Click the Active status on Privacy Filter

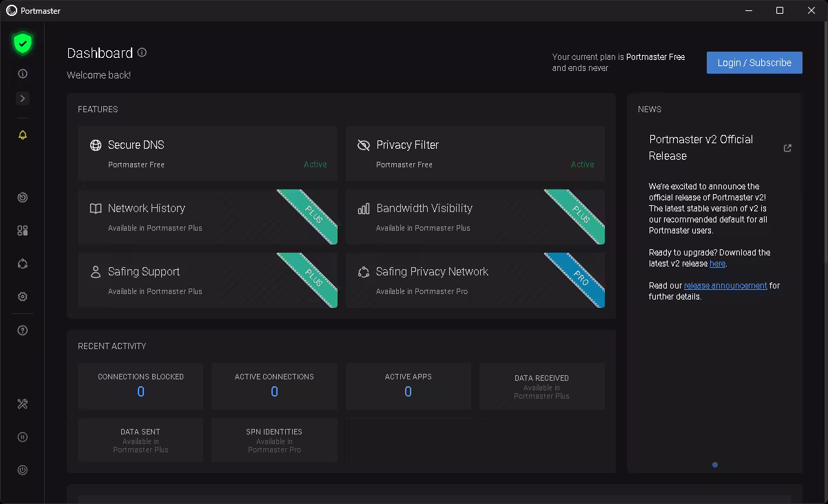tap(583, 165)
